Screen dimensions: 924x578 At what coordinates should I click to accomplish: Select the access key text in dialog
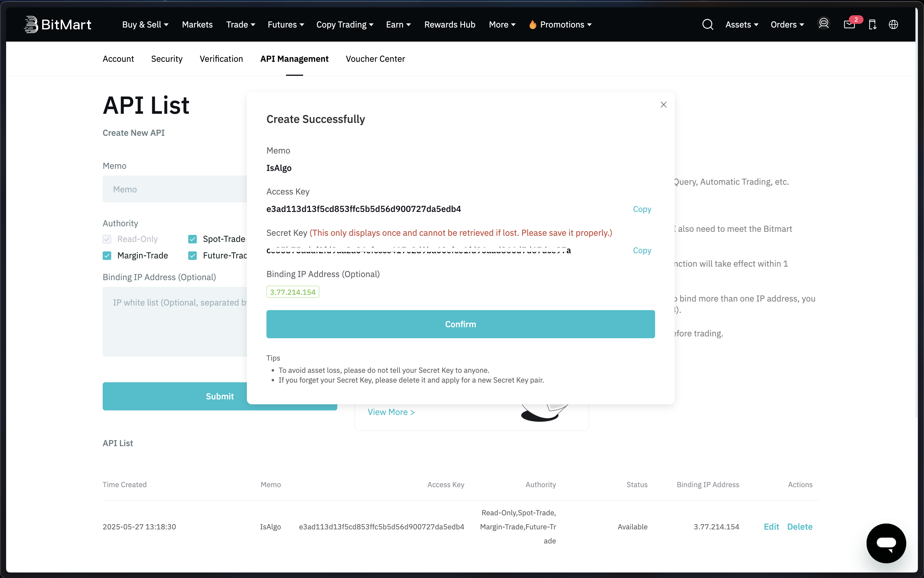click(x=364, y=209)
